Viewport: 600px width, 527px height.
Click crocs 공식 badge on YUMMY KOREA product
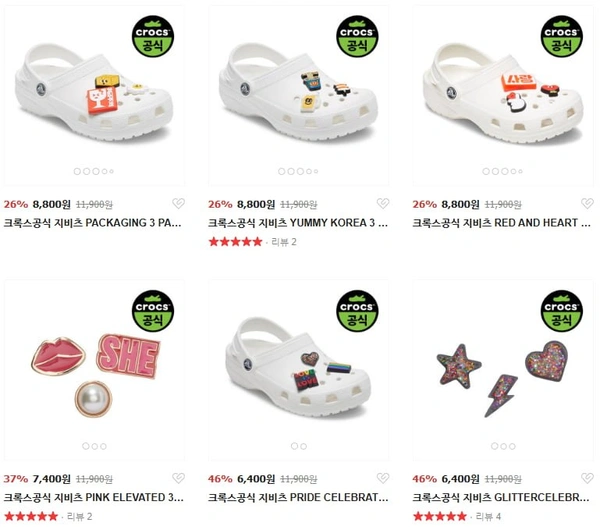tap(357, 37)
